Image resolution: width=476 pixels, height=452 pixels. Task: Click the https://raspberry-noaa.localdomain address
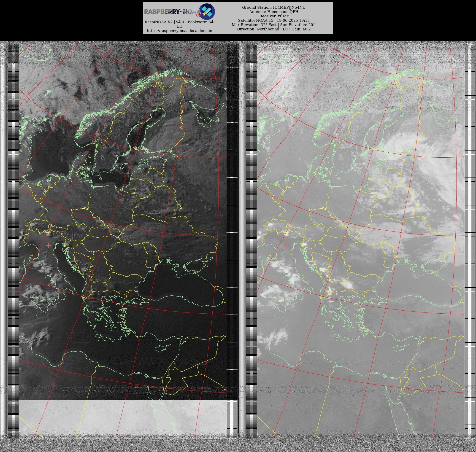tap(180, 31)
